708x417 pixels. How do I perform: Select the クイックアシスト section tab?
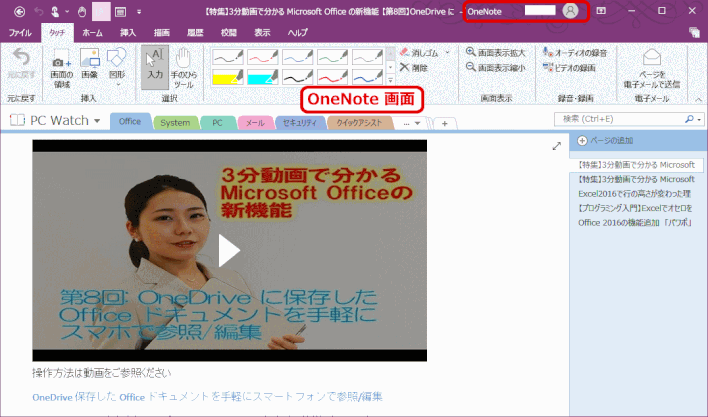pyautogui.click(x=359, y=123)
